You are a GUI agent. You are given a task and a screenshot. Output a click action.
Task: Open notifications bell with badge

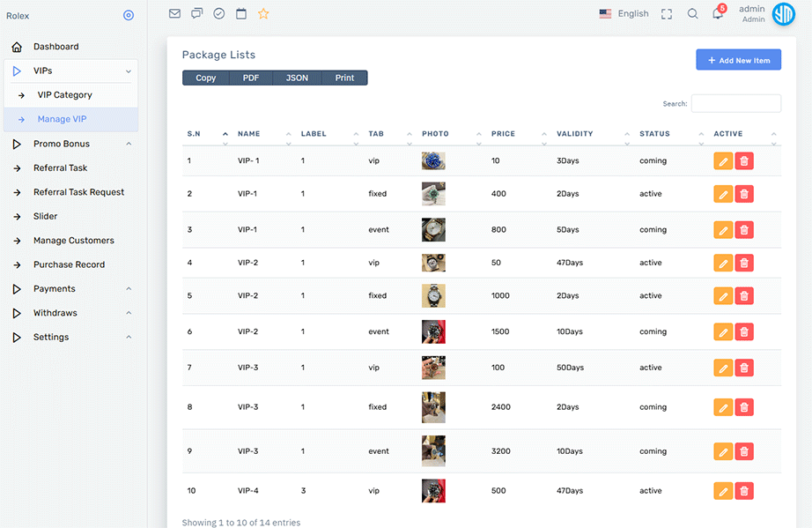coord(718,14)
